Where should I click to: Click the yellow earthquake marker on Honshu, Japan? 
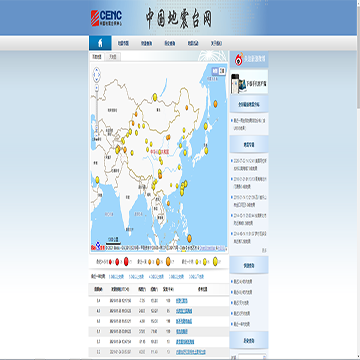206,150
